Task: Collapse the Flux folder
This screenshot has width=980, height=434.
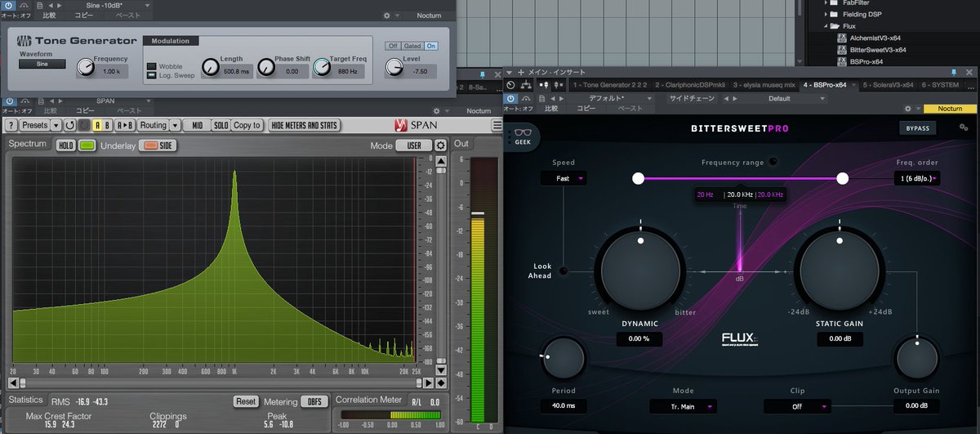Action: coord(825,26)
